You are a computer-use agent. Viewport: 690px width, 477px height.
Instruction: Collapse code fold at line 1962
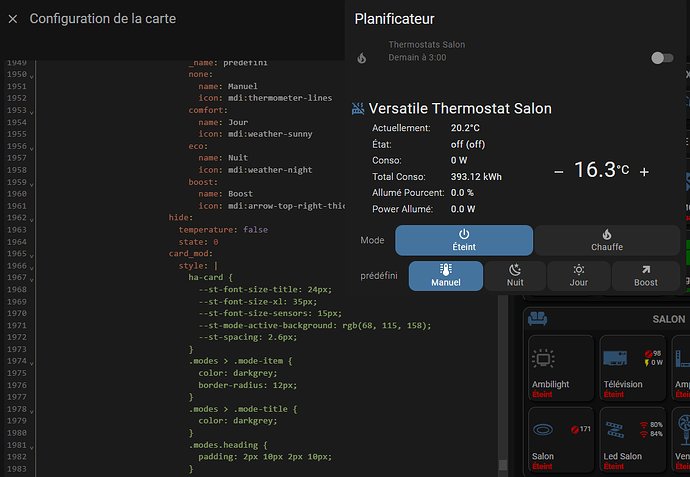pyautogui.click(x=32, y=219)
